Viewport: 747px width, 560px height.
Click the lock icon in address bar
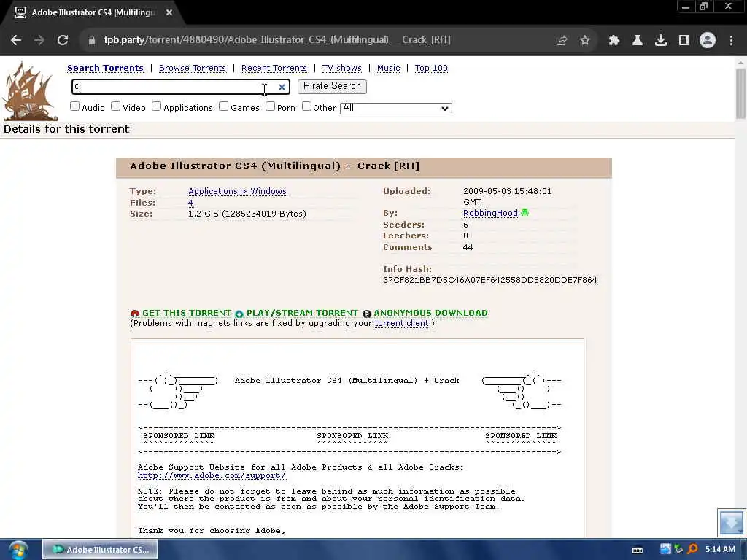tap(92, 41)
